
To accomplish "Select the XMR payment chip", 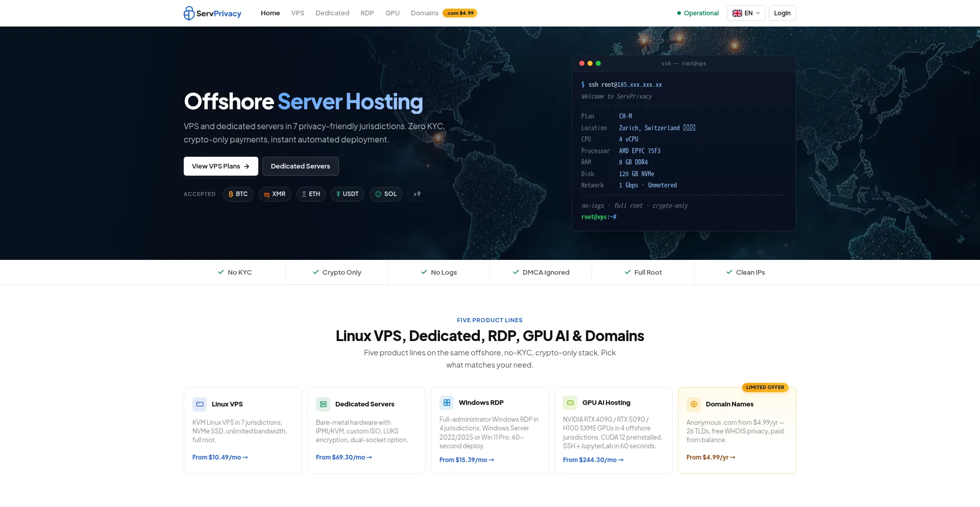I will click(275, 194).
